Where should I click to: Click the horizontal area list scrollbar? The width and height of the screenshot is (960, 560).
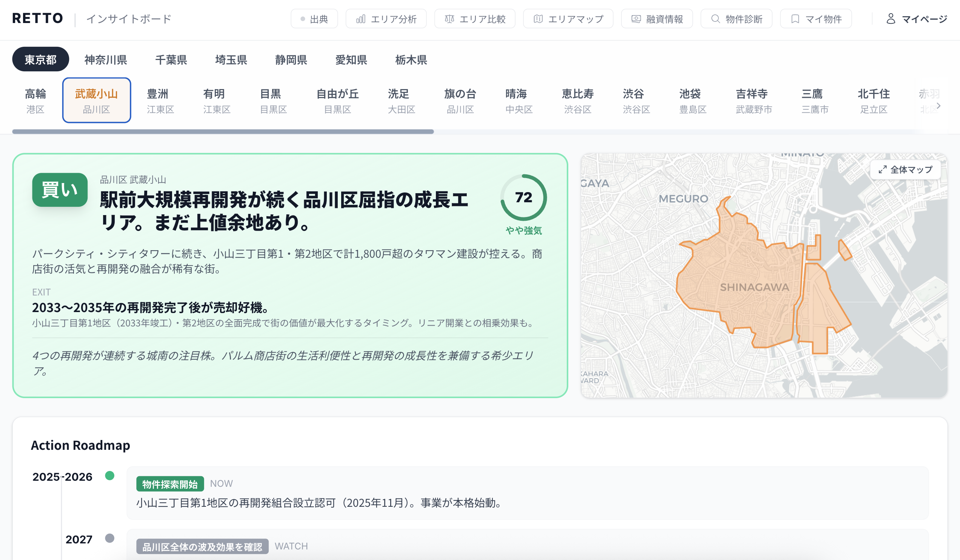(223, 131)
